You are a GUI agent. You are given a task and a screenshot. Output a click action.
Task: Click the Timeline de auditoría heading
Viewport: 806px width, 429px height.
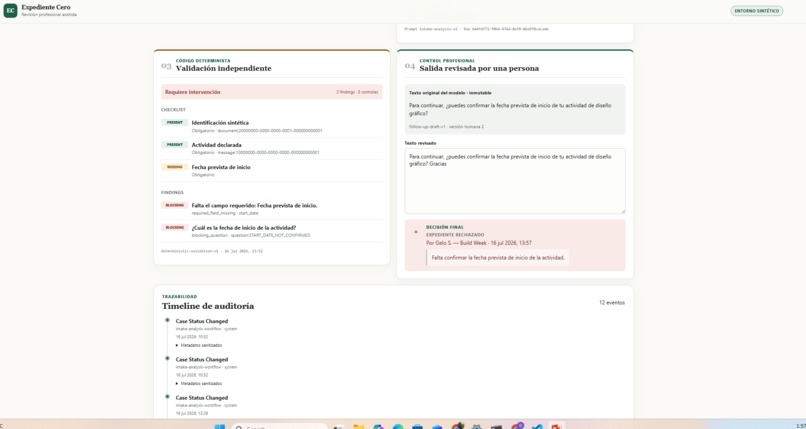pos(208,306)
